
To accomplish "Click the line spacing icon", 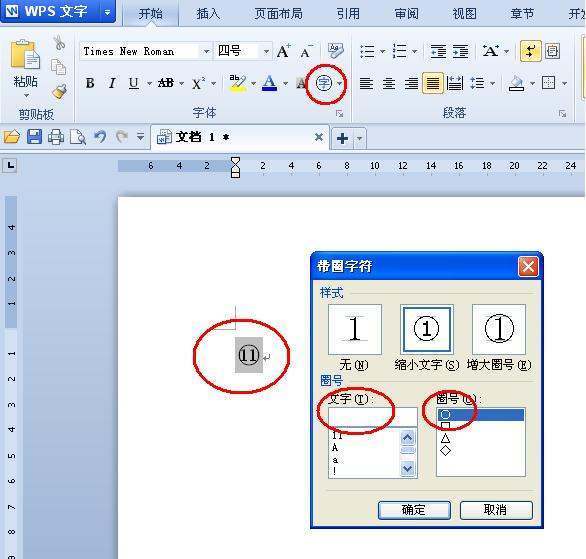I will tap(477, 83).
